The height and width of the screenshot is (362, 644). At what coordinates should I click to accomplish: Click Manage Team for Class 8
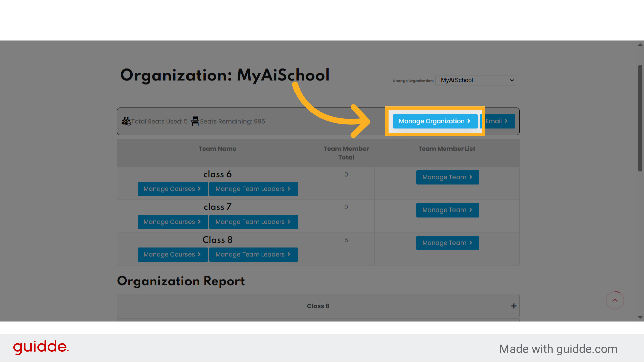[x=447, y=243]
